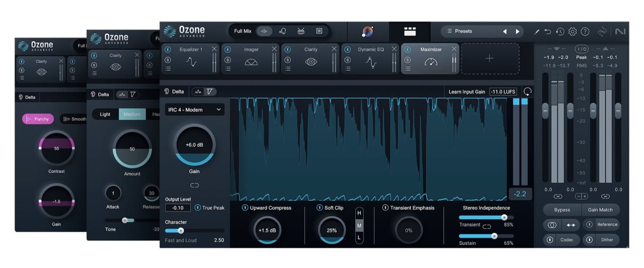This screenshot has width=644, height=268.
Task: Toggle Dynamic EQ module power button
Action: pos(348,50)
